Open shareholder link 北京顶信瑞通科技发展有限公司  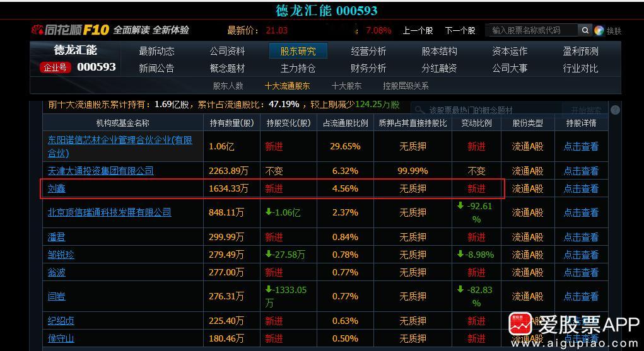point(109,212)
